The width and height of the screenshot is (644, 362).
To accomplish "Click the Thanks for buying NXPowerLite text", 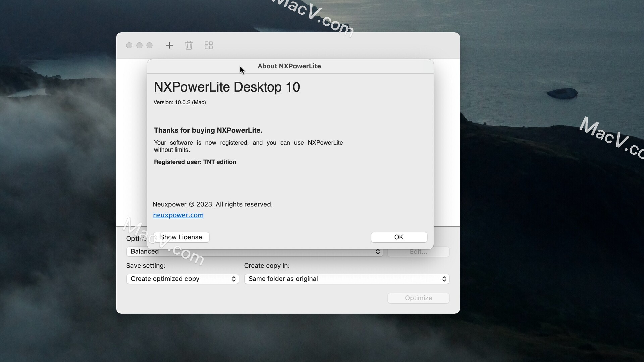I will (x=208, y=130).
